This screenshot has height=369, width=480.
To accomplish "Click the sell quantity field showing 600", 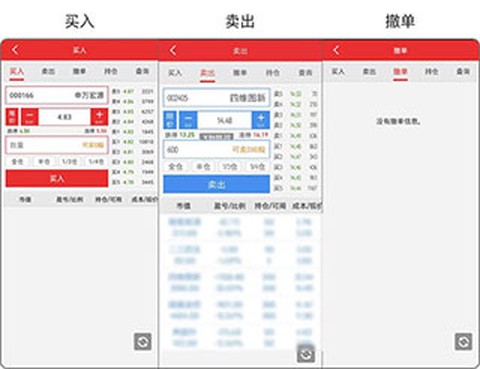I will (217, 149).
